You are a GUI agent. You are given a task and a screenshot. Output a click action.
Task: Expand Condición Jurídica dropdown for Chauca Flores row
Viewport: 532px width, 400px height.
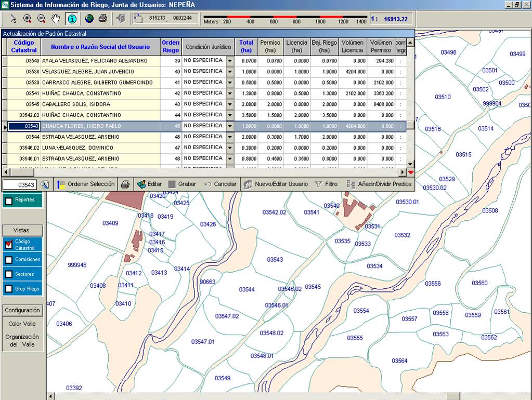point(230,126)
